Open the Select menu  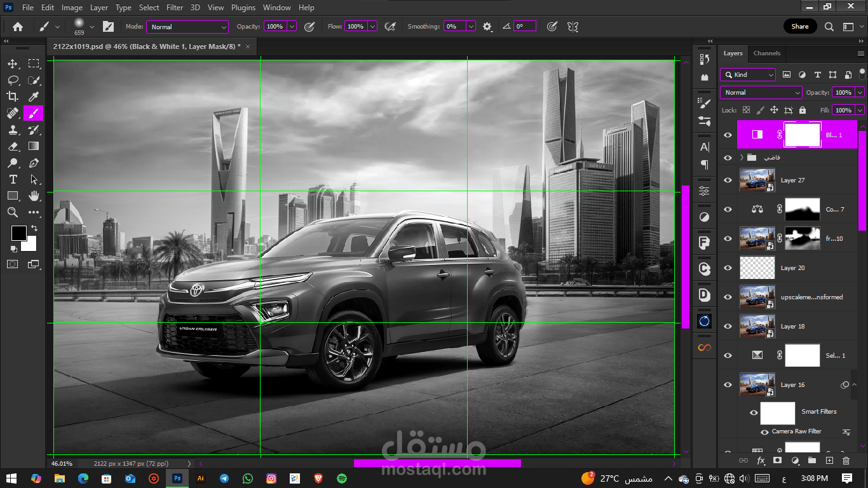tap(149, 8)
